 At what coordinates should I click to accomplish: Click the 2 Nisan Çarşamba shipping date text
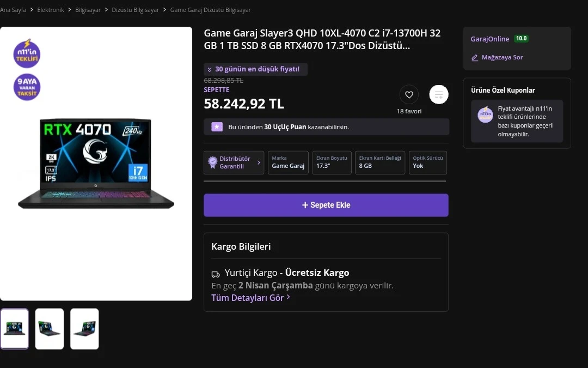click(275, 285)
